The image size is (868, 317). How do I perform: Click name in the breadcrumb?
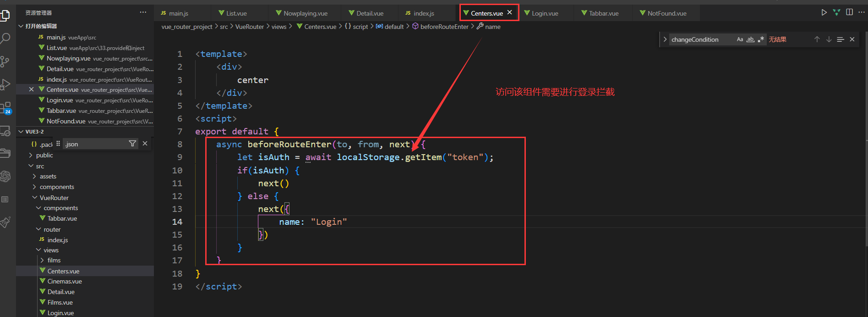click(493, 27)
